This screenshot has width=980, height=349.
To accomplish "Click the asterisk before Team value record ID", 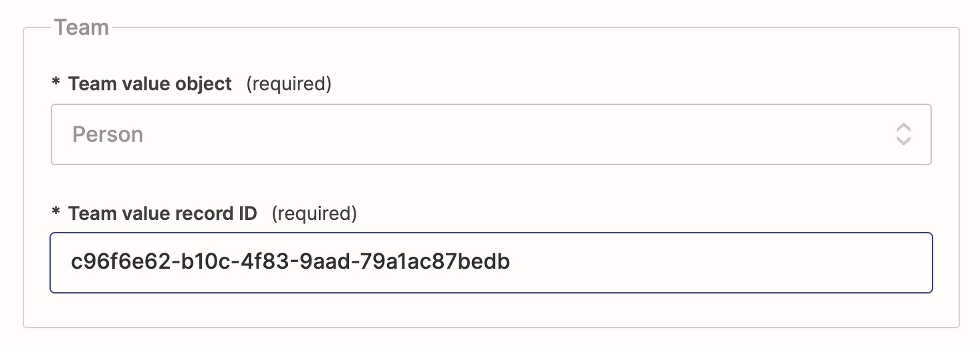I will click(x=56, y=212).
